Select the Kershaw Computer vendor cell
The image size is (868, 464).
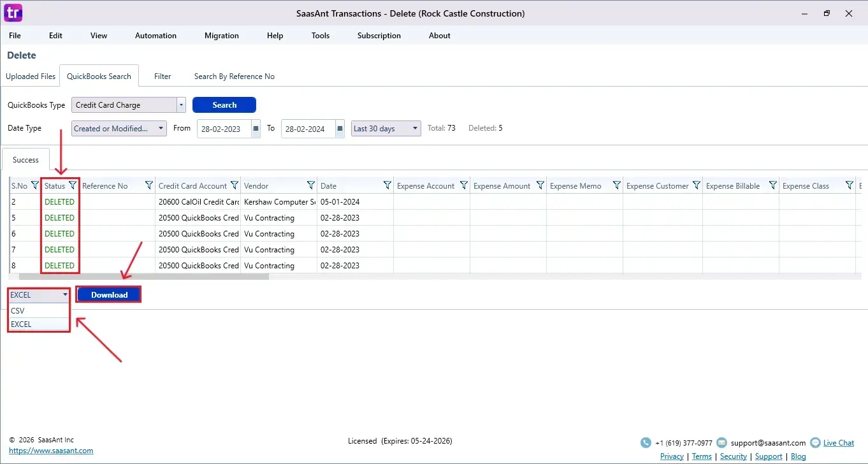(x=279, y=202)
